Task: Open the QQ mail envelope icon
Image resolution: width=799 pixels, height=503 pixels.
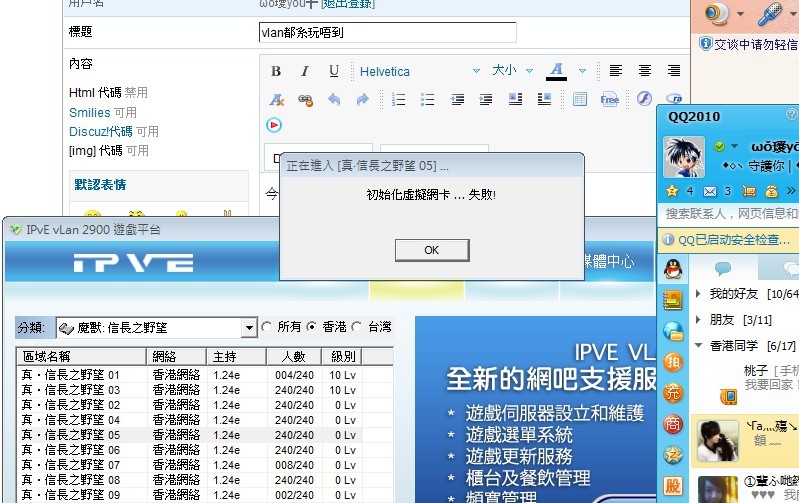Action: pos(710,192)
